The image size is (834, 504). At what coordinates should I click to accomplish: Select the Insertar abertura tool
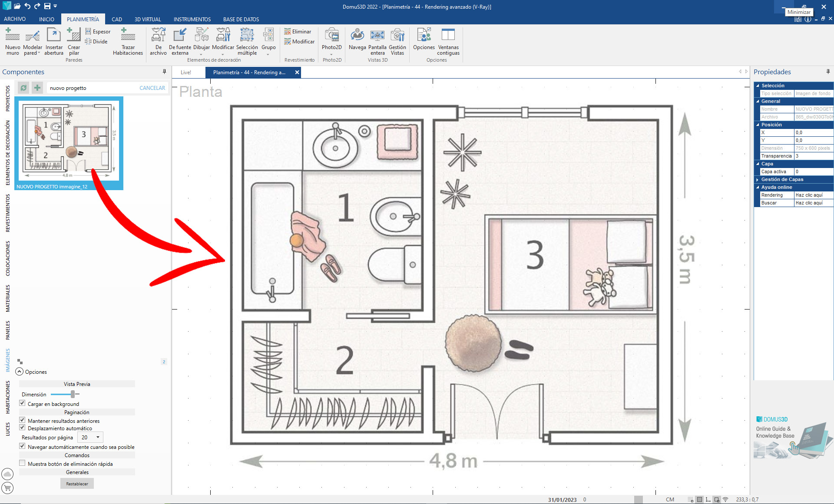[54, 42]
